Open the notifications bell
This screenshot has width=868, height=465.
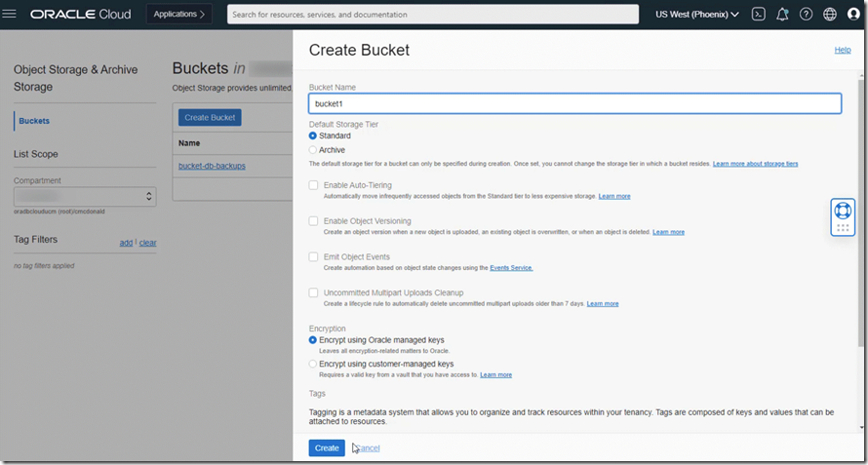click(x=782, y=15)
